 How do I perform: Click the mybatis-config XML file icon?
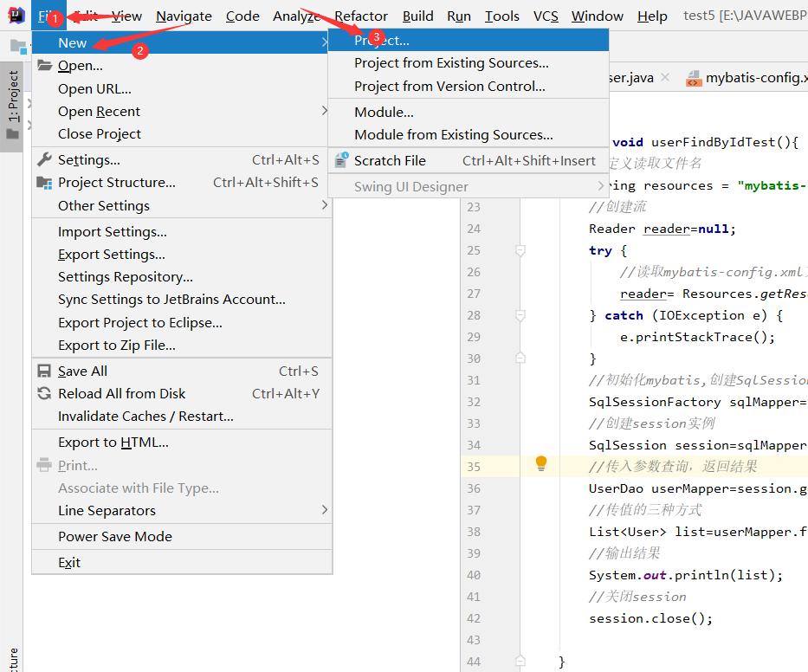(x=694, y=78)
